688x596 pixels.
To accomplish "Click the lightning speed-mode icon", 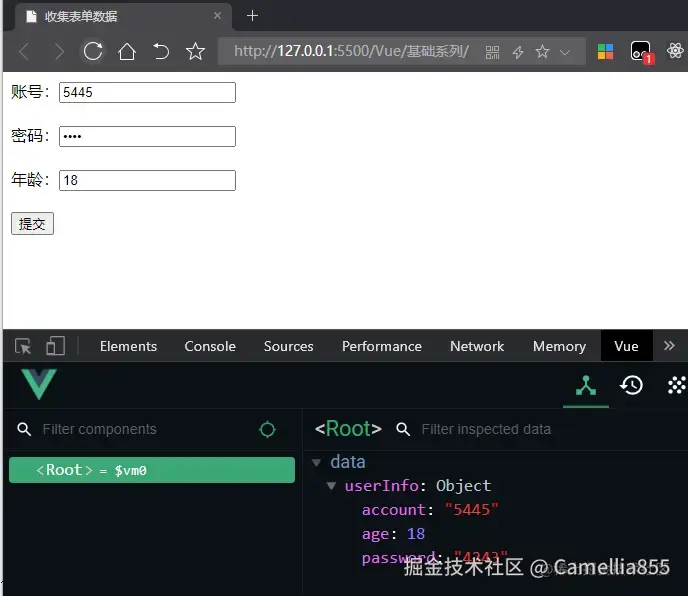I will coord(518,52).
